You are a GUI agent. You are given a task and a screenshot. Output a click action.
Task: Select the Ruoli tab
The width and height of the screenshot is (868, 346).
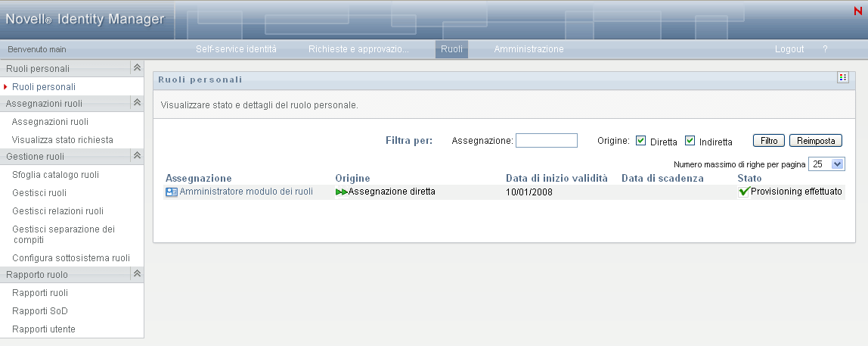tap(451, 49)
